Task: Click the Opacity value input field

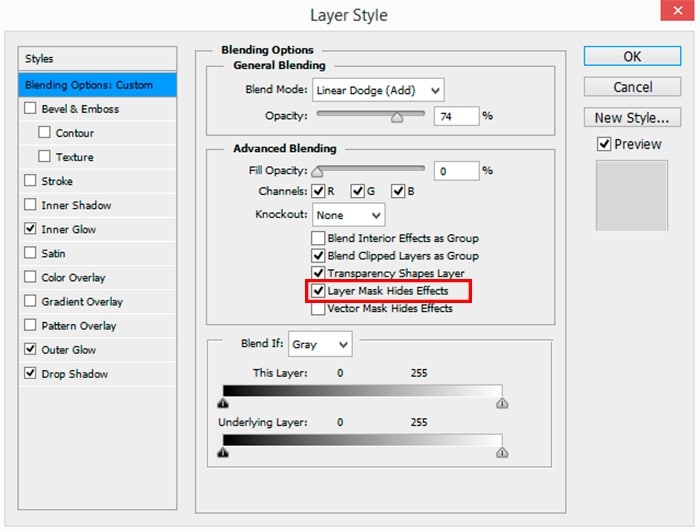Action: [455, 116]
